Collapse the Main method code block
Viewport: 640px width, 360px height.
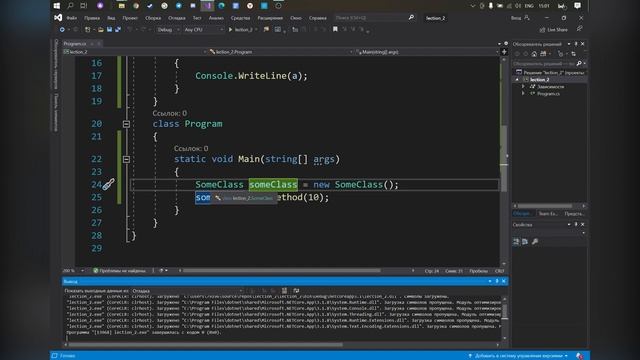(x=126, y=159)
